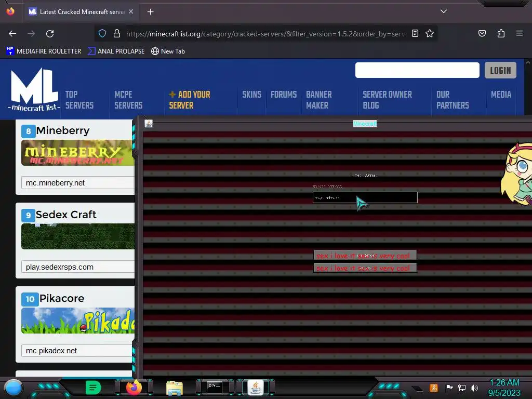Click the Pikacore banner image
Image resolution: width=532 pixels, height=399 pixels.
click(78, 320)
